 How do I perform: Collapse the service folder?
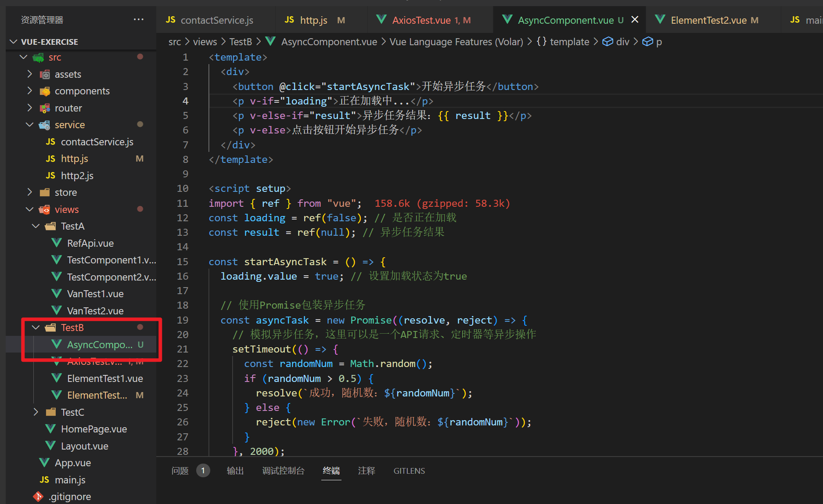(30, 125)
